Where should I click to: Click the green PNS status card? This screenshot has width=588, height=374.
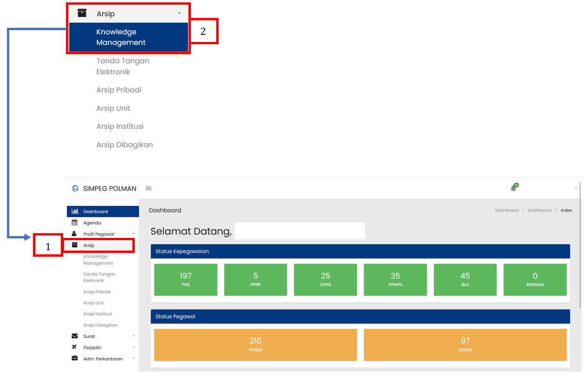click(x=186, y=279)
